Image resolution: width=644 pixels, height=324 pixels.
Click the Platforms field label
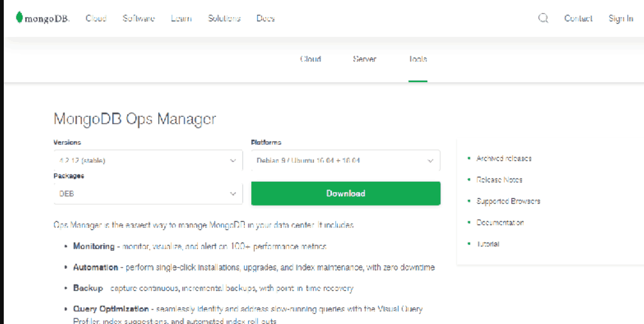point(266,142)
